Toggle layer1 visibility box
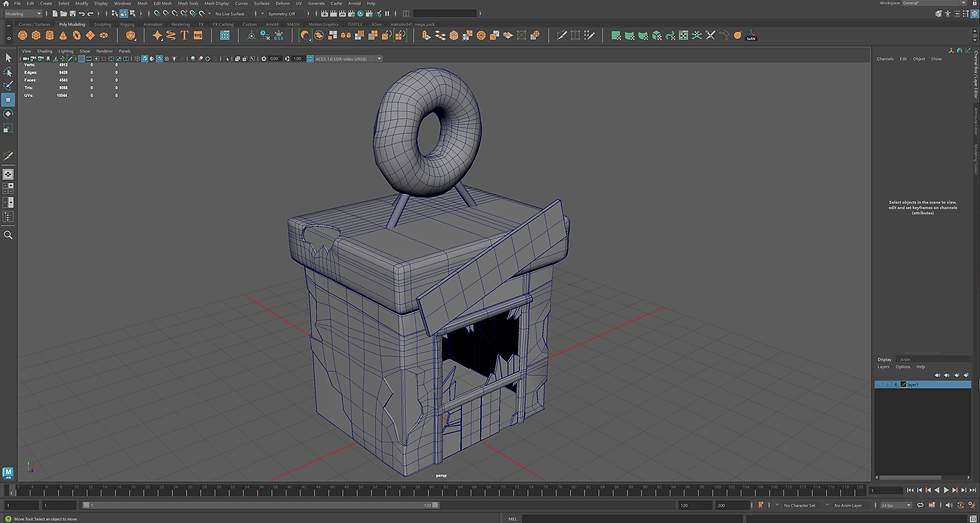 pyautogui.click(x=879, y=384)
